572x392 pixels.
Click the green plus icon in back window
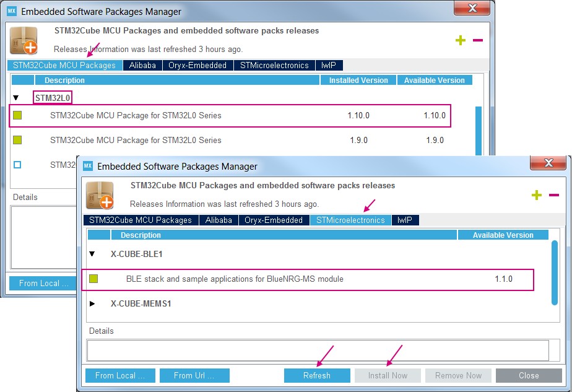click(x=461, y=40)
